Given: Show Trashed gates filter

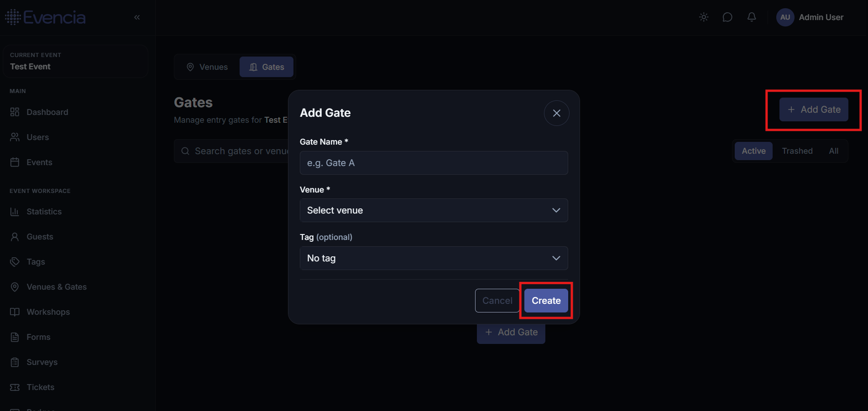Looking at the screenshot, I should (x=797, y=151).
